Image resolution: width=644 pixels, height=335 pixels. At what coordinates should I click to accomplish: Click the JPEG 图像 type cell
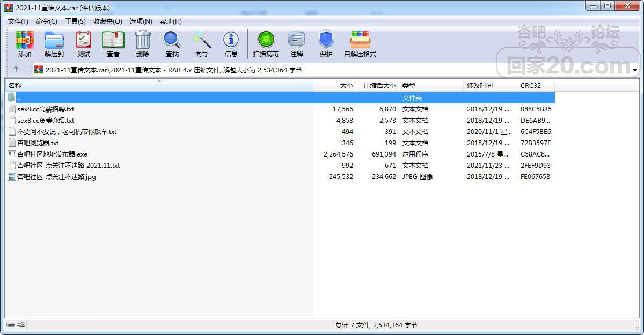pos(418,176)
